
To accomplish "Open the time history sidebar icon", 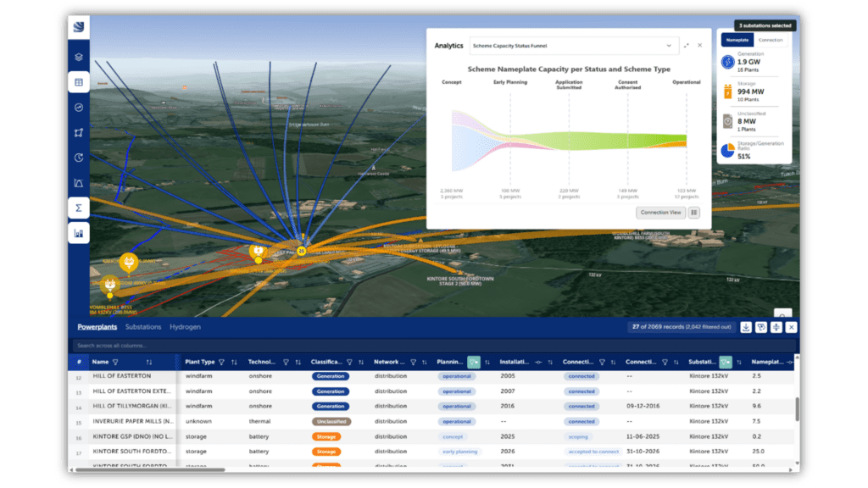I will tap(79, 158).
